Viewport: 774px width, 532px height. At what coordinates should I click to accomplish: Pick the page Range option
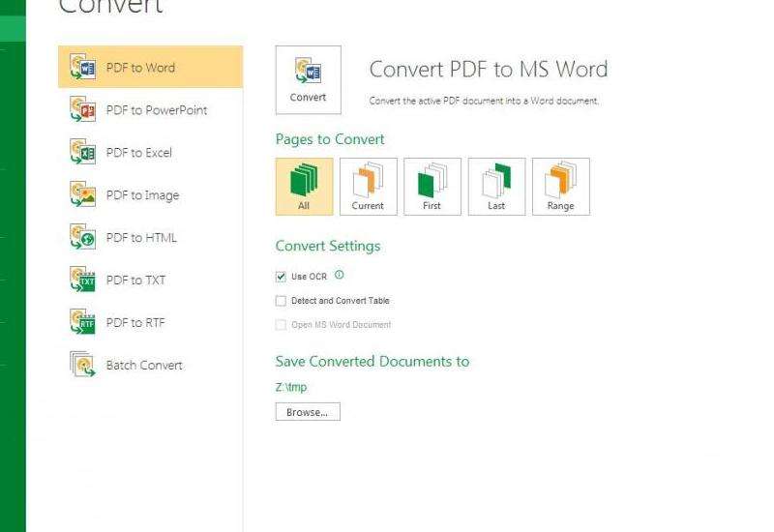coord(560,186)
